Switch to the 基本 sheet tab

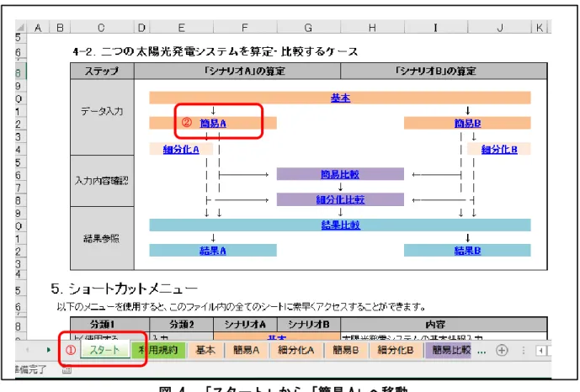tap(205, 350)
